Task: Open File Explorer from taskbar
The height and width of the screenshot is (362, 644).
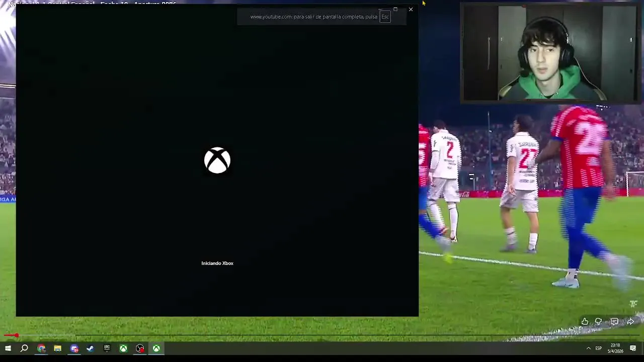Action: 57,348
